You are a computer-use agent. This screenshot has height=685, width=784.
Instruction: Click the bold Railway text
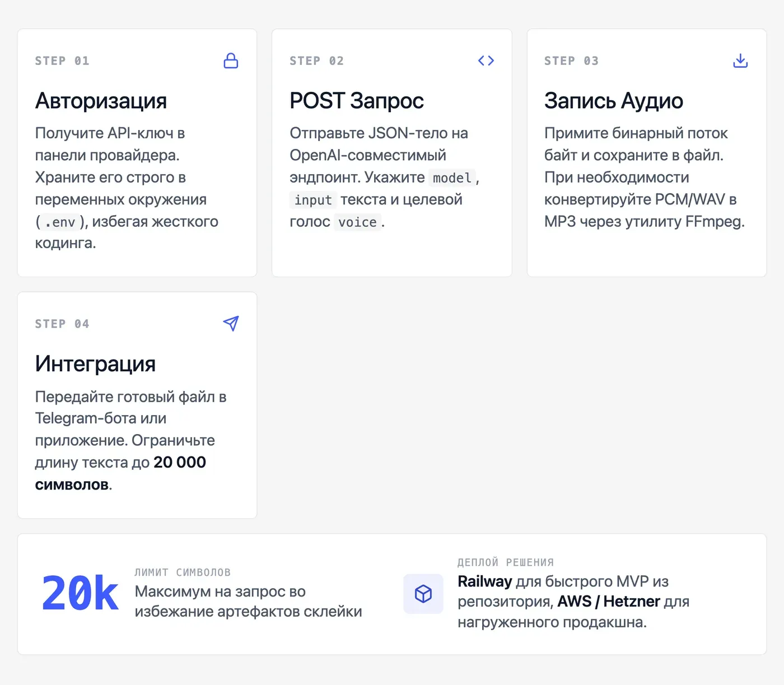(485, 581)
